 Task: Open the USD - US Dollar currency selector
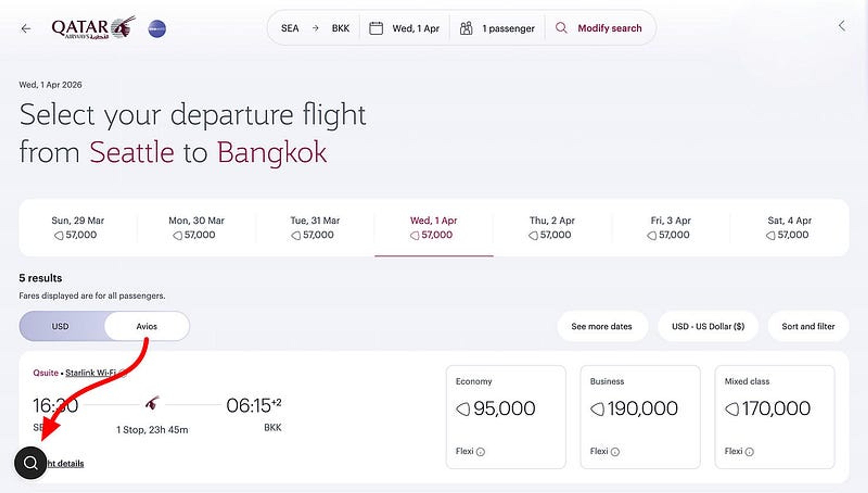[x=708, y=326]
